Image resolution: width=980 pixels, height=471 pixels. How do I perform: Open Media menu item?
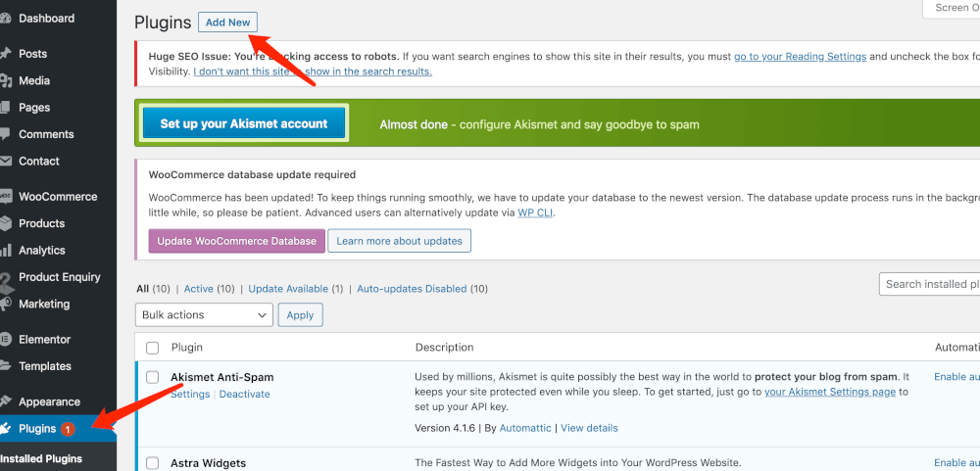click(x=34, y=80)
